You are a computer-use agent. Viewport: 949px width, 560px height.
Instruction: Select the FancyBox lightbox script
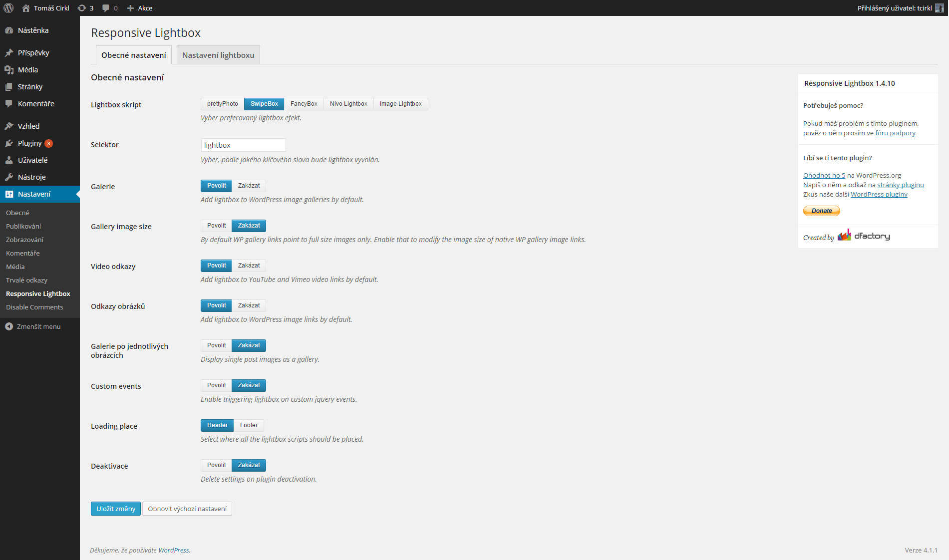(304, 104)
